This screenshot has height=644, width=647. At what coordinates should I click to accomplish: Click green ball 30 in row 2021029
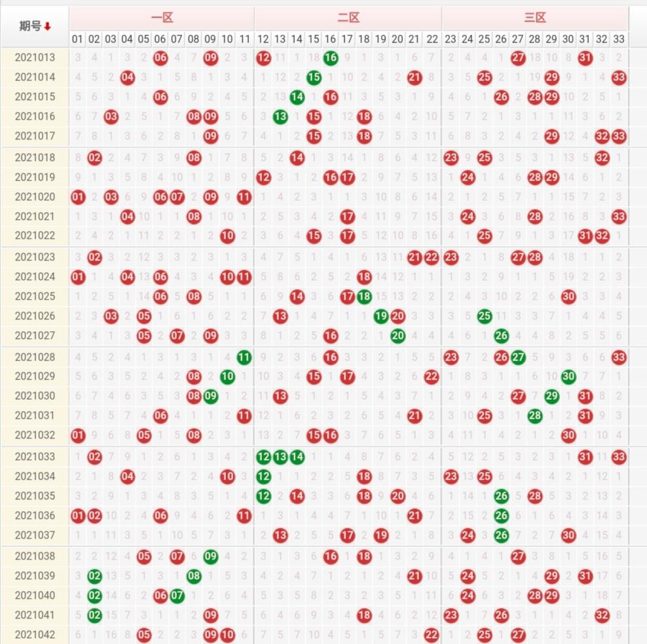tap(568, 376)
